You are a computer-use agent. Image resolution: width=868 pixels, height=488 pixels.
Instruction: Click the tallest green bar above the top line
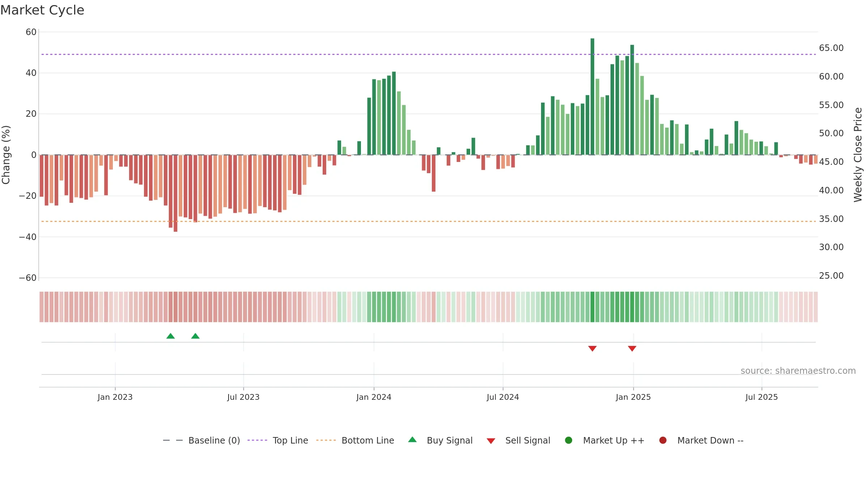click(592, 97)
